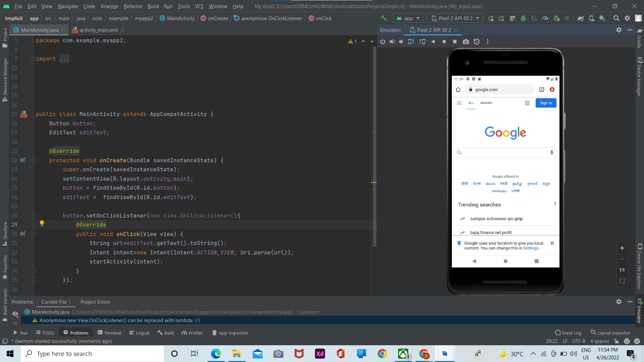The width and height of the screenshot is (644, 362).
Task: Profile the app with the profiler icon
Action: point(545,18)
